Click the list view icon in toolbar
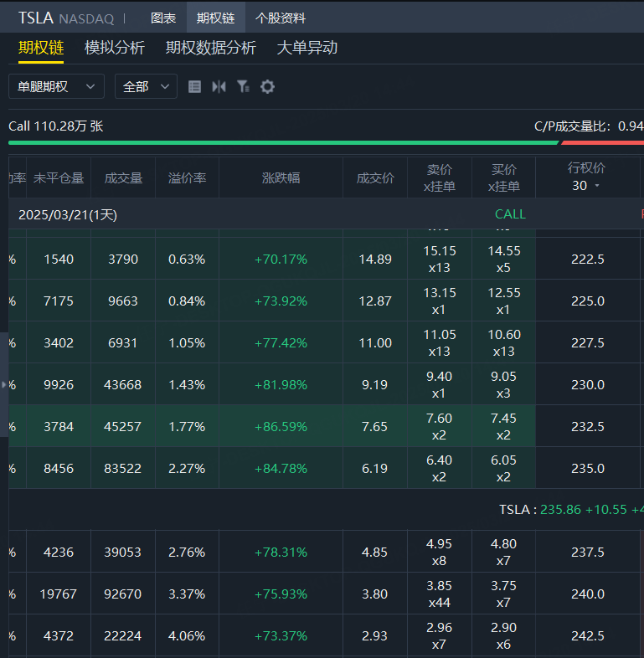 (x=194, y=86)
